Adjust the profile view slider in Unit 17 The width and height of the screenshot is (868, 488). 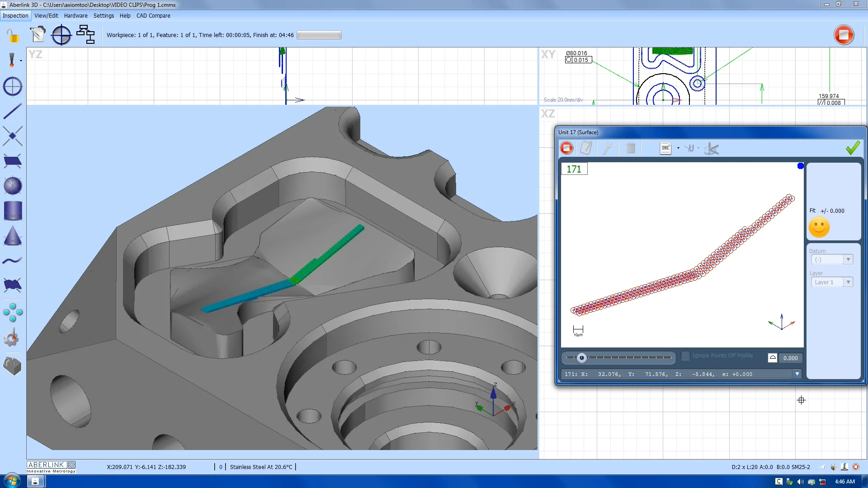pyautogui.click(x=582, y=358)
